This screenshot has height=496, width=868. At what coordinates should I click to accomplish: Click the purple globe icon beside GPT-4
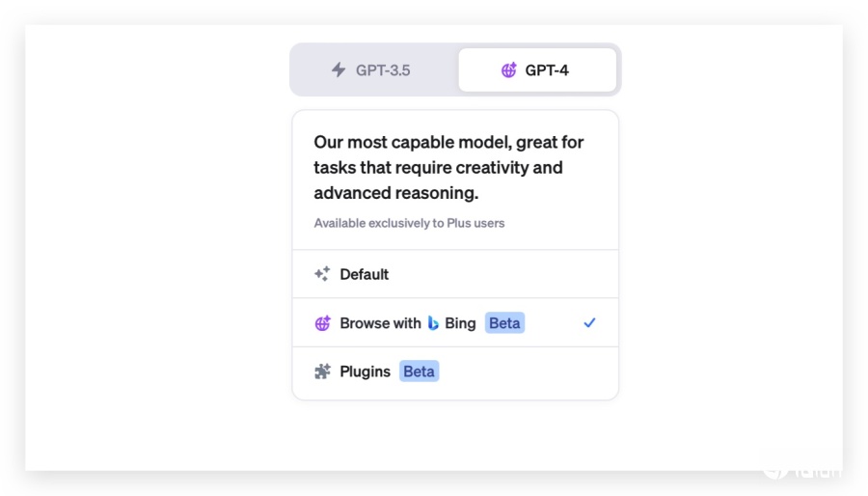point(508,69)
